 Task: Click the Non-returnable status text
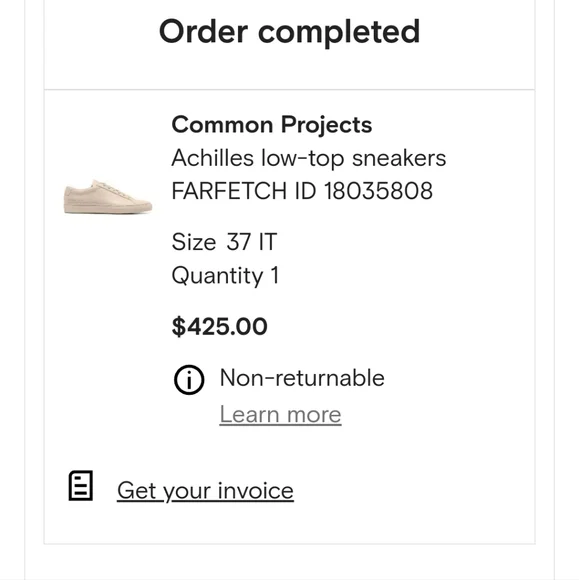pyautogui.click(x=302, y=378)
